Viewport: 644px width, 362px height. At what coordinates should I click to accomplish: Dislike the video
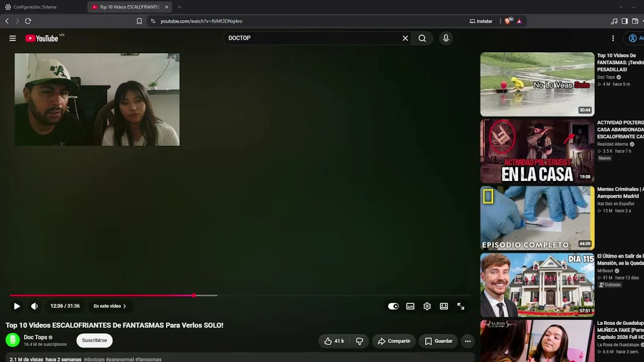[x=359, y=341]
